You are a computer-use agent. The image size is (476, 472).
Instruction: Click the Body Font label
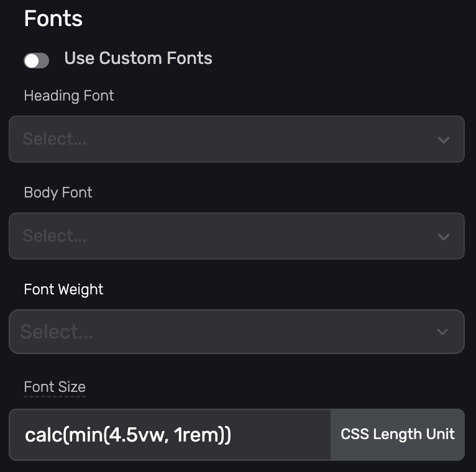58,193
